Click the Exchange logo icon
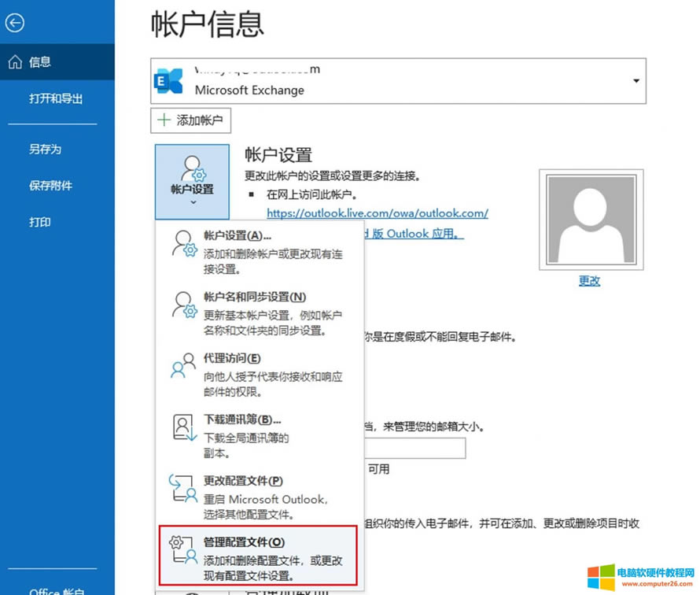Image resolution: width=700 pixels, height=595 pixels. click(168, 81)
